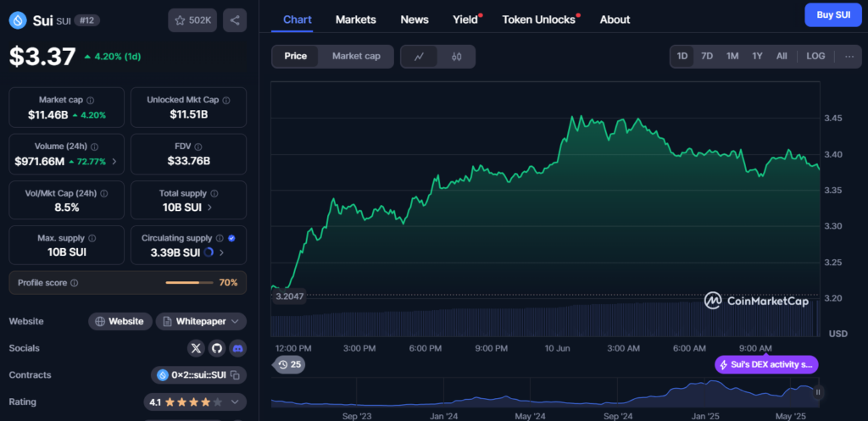Viewport: 868px width, 421px height.
Task: Click the 8.5% Vol/Mkt Cap value
Action: [66, 208]
